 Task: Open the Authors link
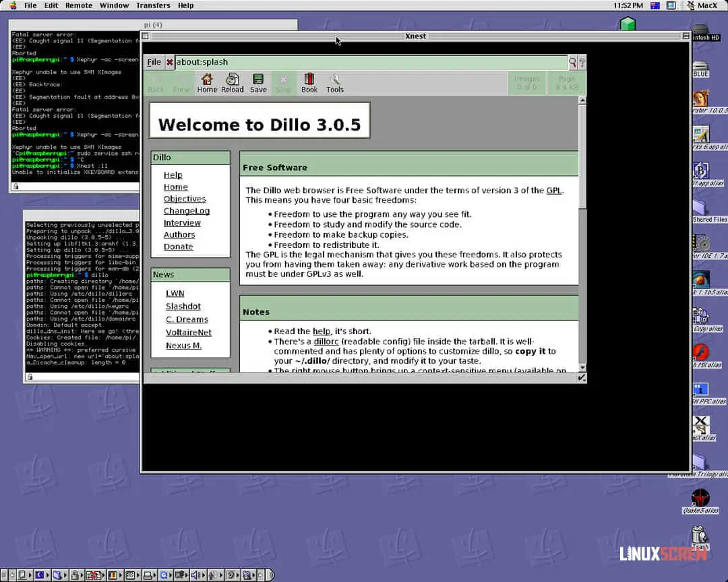coord(179,235)
